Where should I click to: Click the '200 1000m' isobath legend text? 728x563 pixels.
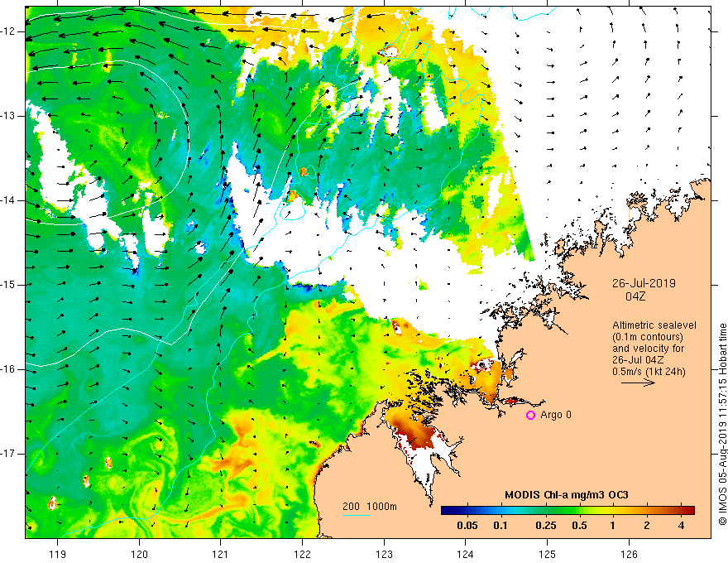coord(370,507)
